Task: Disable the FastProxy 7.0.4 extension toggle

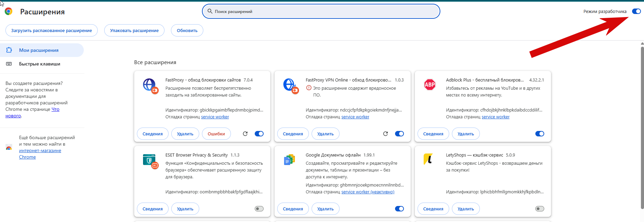Action: (x=259, y=134)
